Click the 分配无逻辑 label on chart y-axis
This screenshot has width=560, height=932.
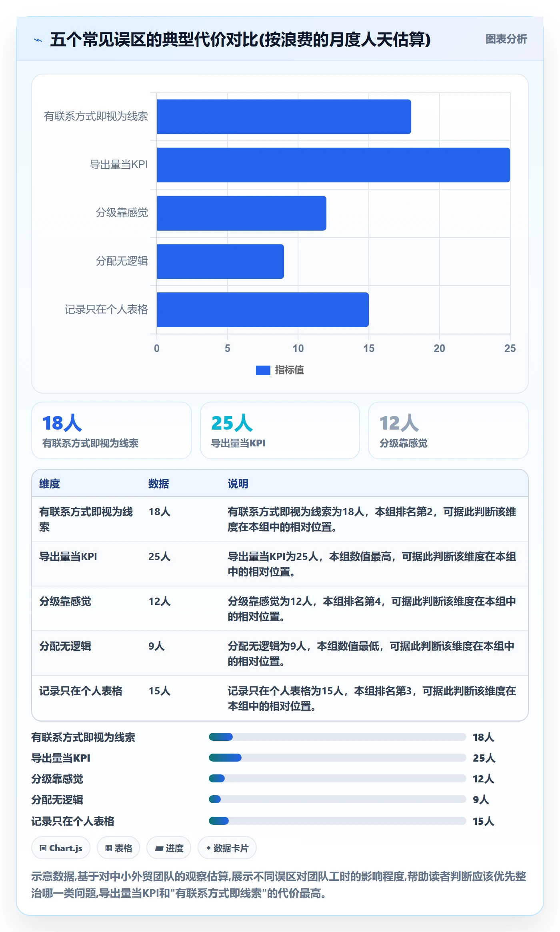coord(122,261)
